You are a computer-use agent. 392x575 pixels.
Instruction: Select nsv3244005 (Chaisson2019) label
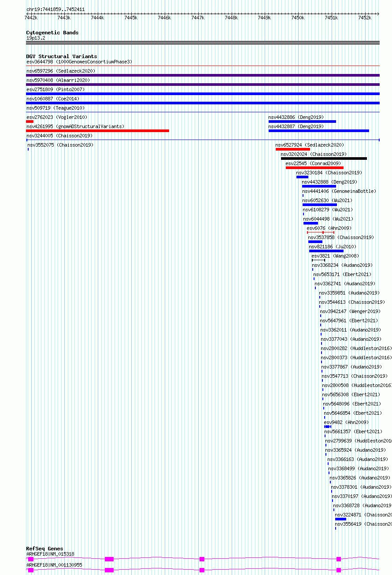pyautogui.click(x=59, y=136)
